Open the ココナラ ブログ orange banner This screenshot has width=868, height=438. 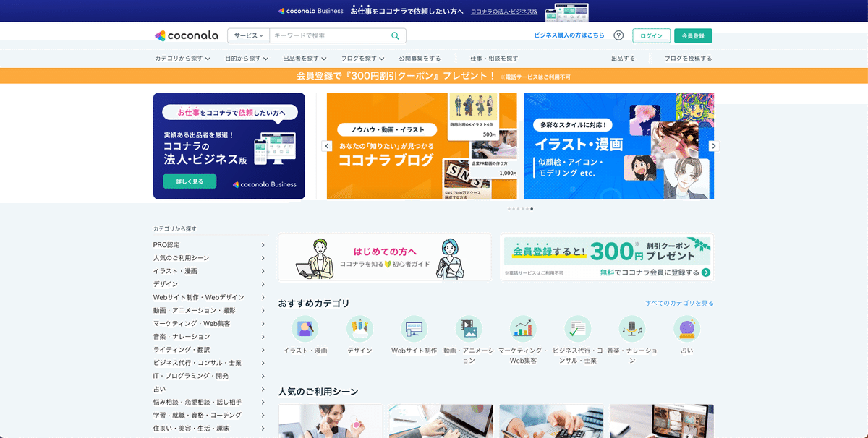[422, 146]
